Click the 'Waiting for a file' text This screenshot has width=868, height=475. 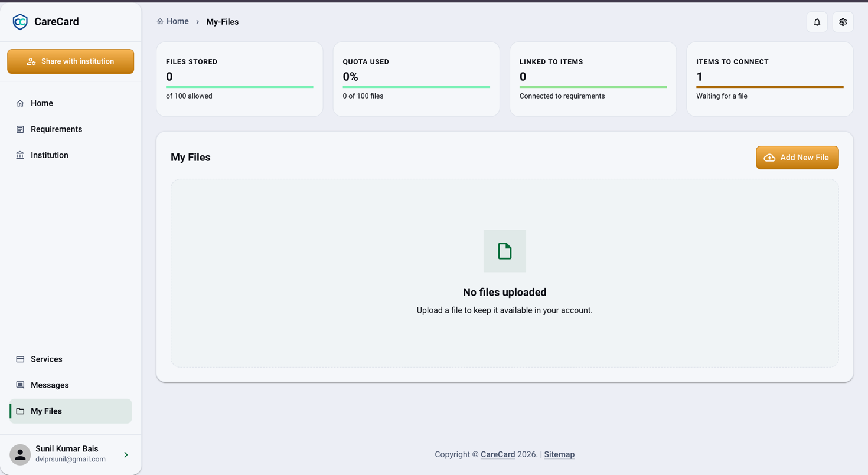pos(722,96)
